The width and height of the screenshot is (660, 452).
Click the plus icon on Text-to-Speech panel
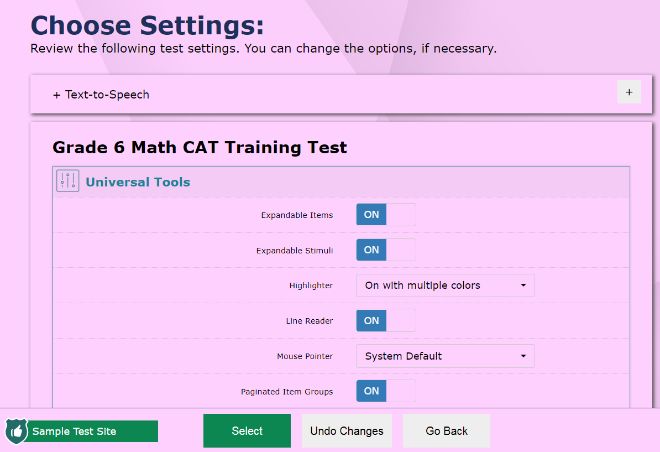(x=629, y=92)
